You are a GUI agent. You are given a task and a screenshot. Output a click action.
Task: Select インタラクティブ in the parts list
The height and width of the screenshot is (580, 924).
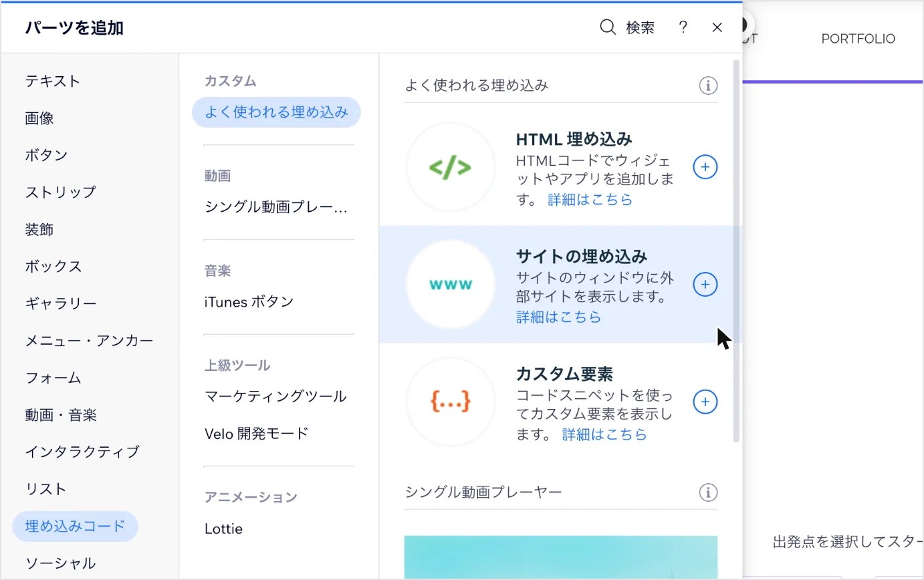(82, 452)
